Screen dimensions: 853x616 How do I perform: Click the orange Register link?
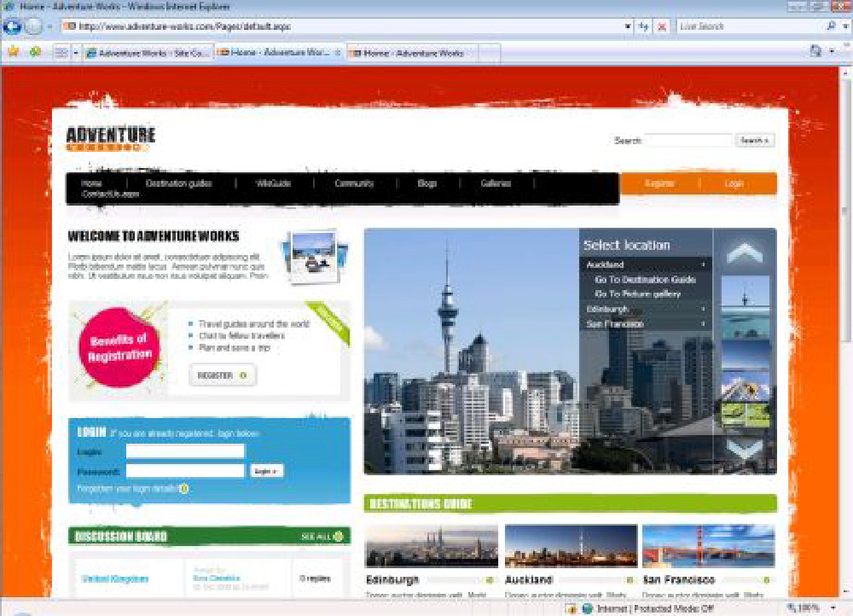click(659, 183)
